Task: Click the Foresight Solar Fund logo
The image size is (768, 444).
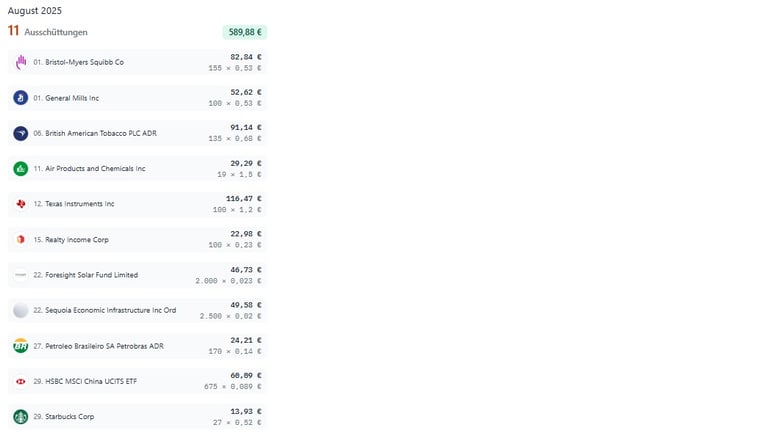Action: [x=20, y=275]
